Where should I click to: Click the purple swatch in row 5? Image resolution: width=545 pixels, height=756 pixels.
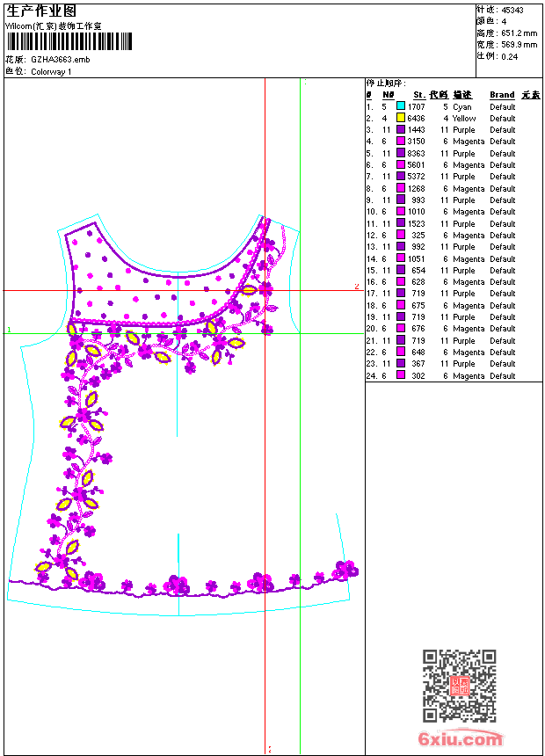click(401, 153)
